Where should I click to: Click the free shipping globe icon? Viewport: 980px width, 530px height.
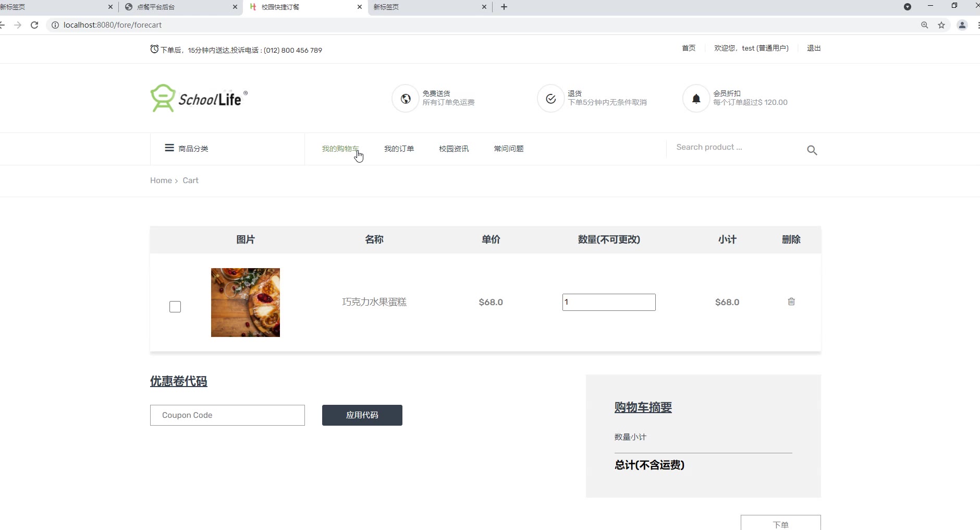pos(406,99)
